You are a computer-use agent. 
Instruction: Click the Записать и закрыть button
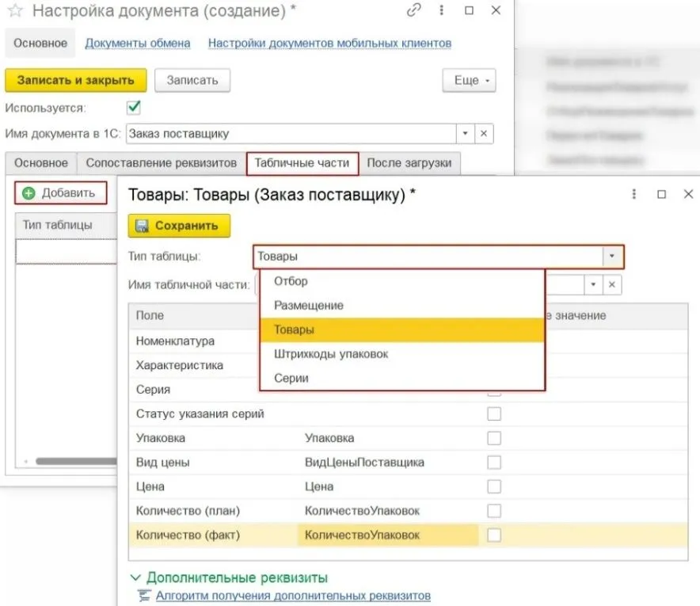(x=76, y=80)
